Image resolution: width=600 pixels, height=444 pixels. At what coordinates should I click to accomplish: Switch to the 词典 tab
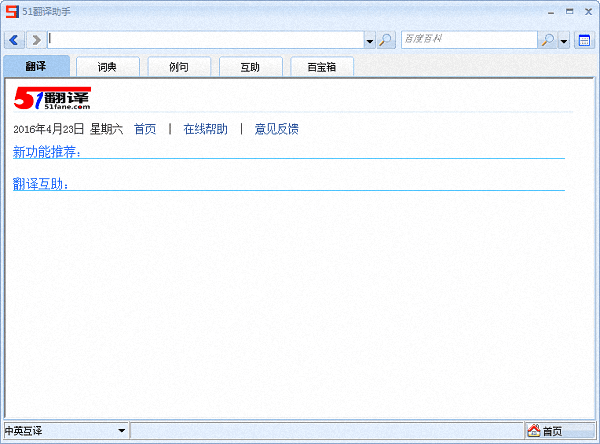pos(107,67)
